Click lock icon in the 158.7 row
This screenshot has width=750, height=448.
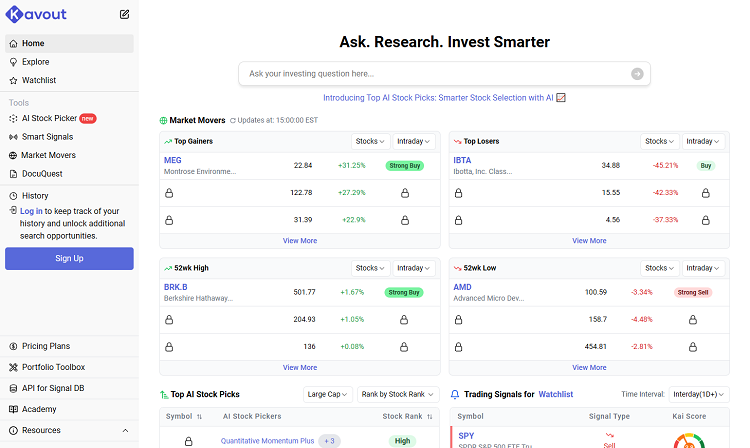pyautogui.click(x=458, y=320)
